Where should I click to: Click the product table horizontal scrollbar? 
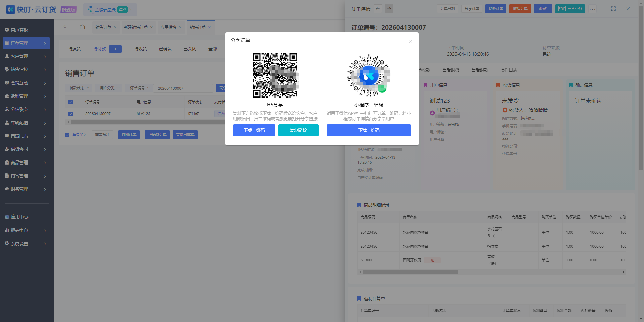point(411,272)
